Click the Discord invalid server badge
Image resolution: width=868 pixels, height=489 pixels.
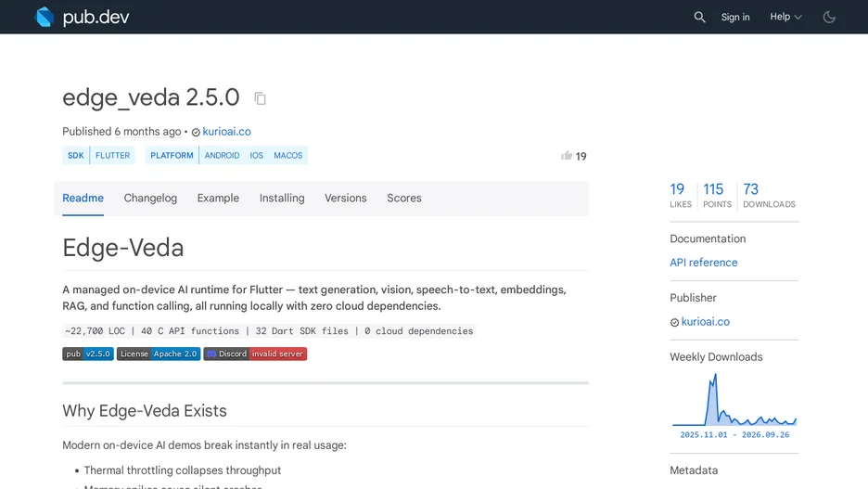255,354
